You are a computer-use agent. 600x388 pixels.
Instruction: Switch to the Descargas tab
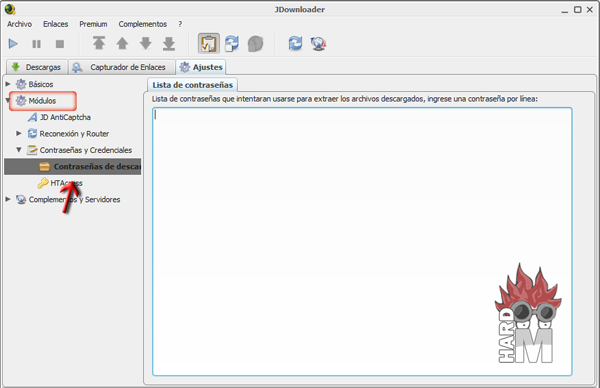pyautogui.click(x=38, y=67)
